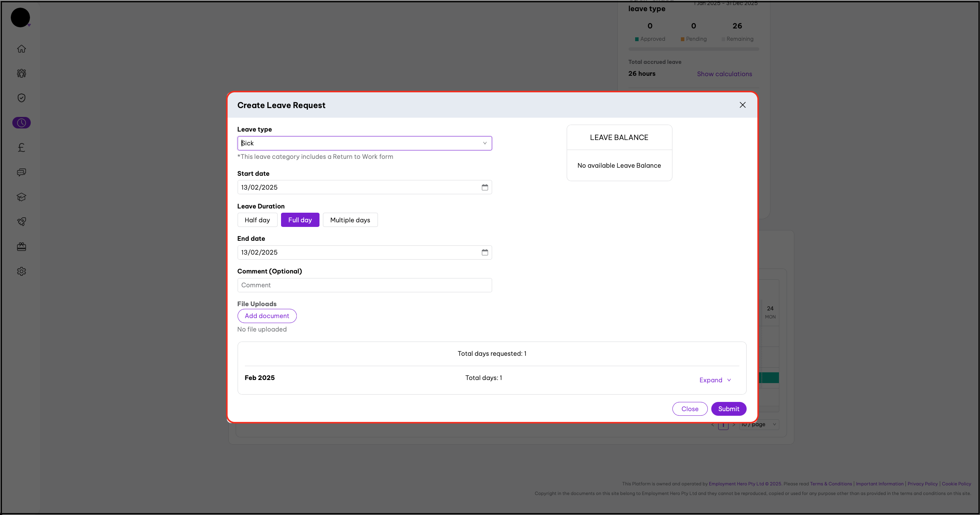Close the Create Leave Request dialog with X
The height and width of the screenshot is (515, 980).
coord(742,105)
